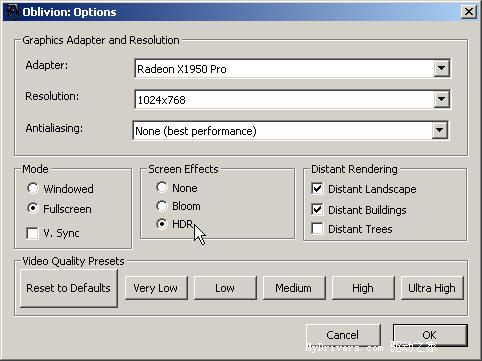Click the "Video Quality Presets" group title

pos(73,261)
